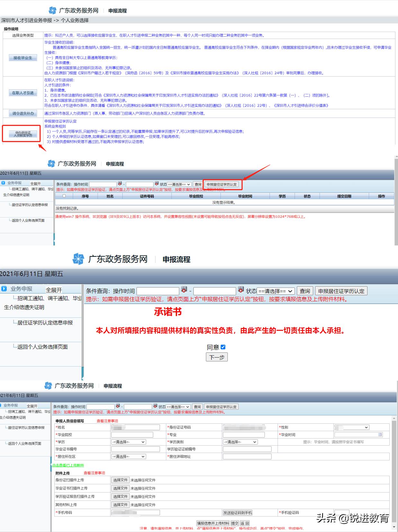Open 查看注意事项 beside 附件上传
Viewport: 398px width, 532px height.
point(94,473)
